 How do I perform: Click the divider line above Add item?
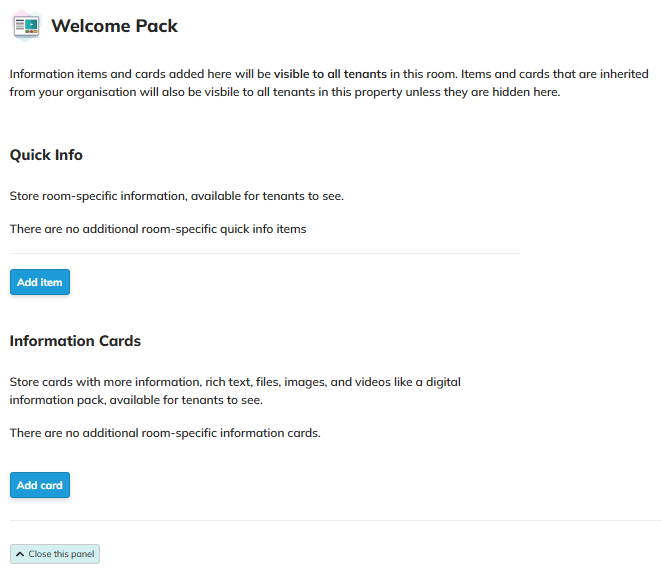(265, 254)
